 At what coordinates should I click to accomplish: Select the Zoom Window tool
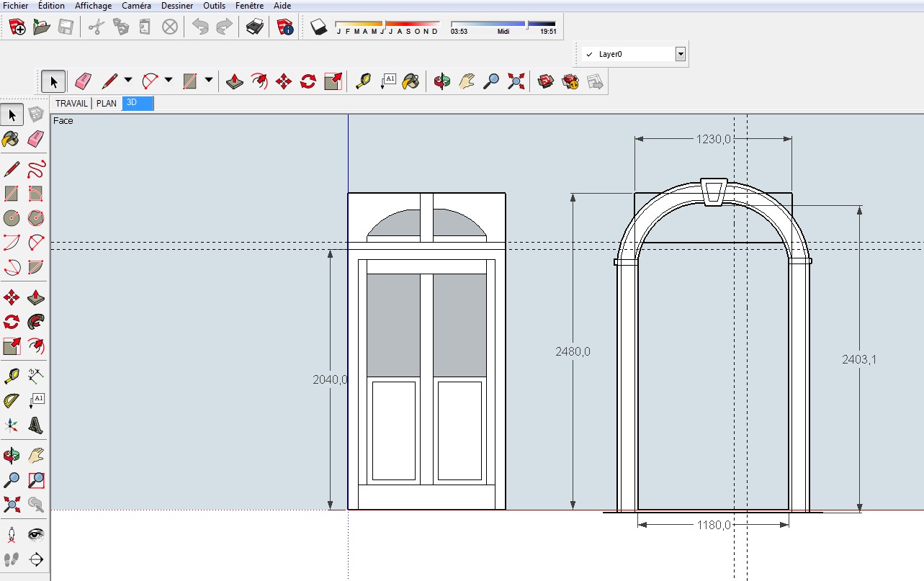tap(36, 479)
